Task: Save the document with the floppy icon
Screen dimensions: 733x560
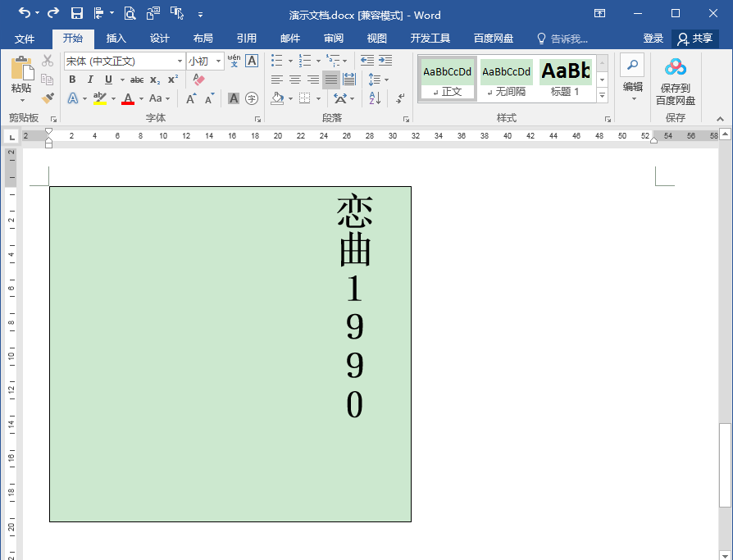Action: [77, 13]
